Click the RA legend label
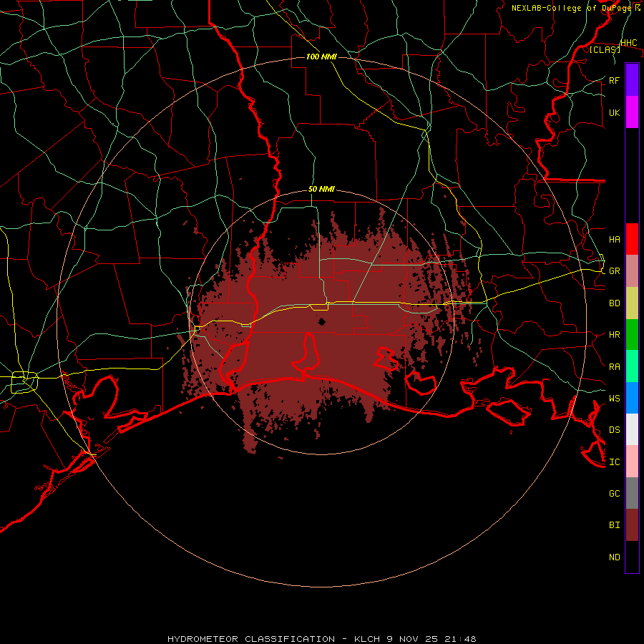 pyautogui.click(x=614, y=367)
